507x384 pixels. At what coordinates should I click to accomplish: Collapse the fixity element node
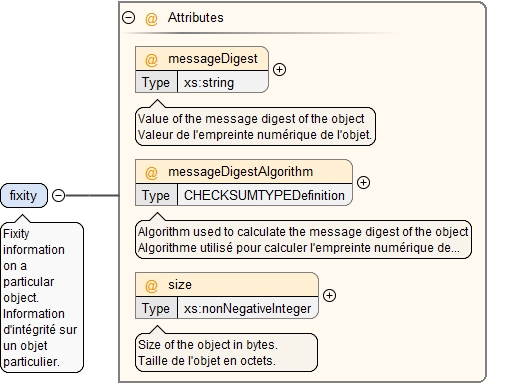(58, 195)
